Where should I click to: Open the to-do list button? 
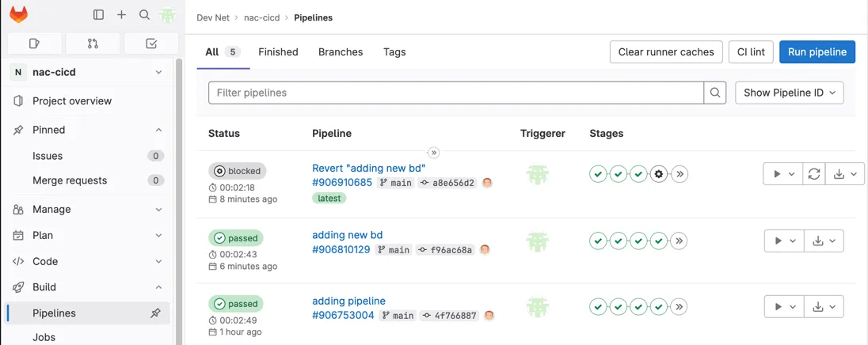click(x=151, y=43)
